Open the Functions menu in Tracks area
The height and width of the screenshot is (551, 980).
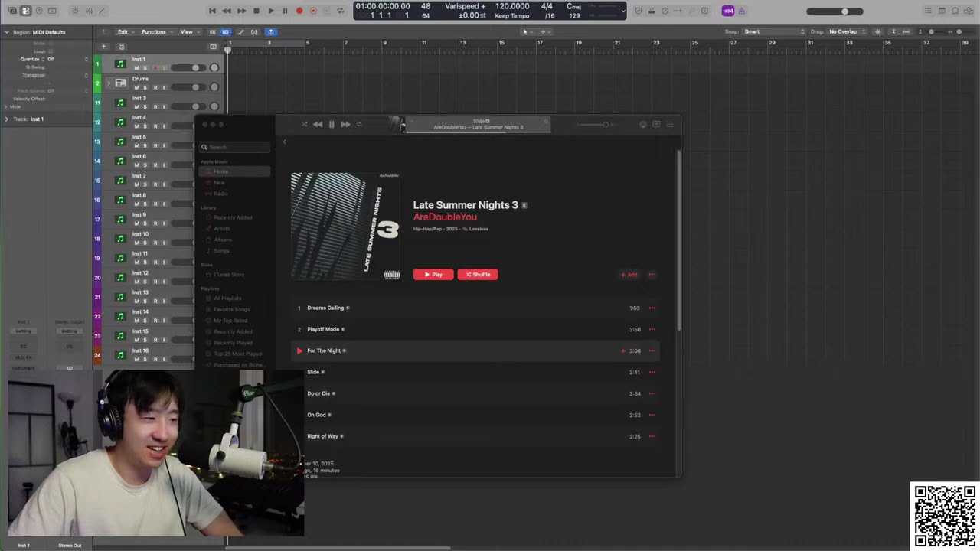tap(156, 32)
